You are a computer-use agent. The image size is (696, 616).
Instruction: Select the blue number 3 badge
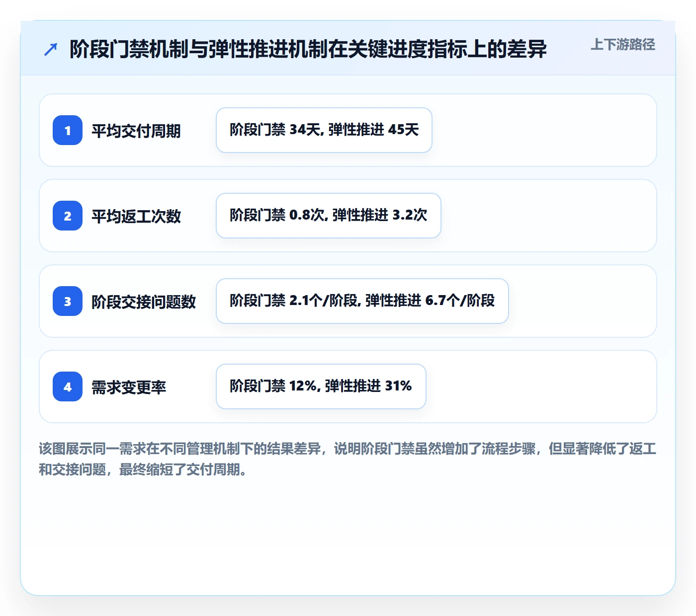[x=68, y=301]
